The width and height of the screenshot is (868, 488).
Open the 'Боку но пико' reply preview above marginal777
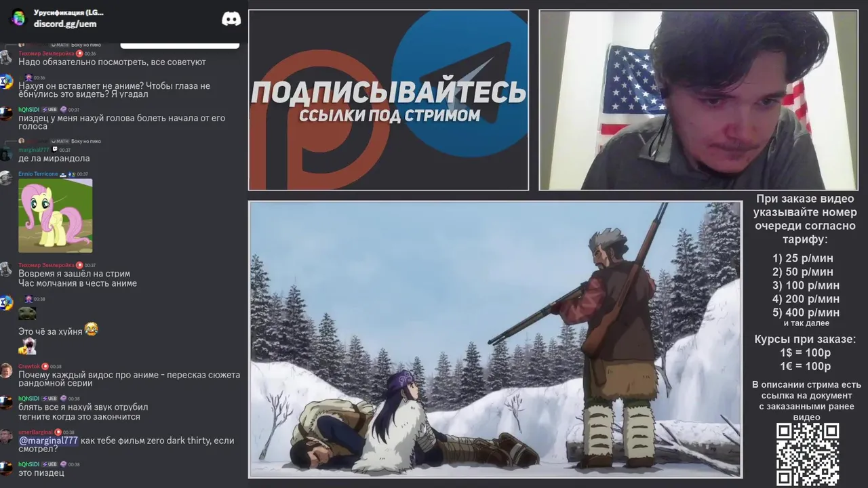[x=85, y=142]
